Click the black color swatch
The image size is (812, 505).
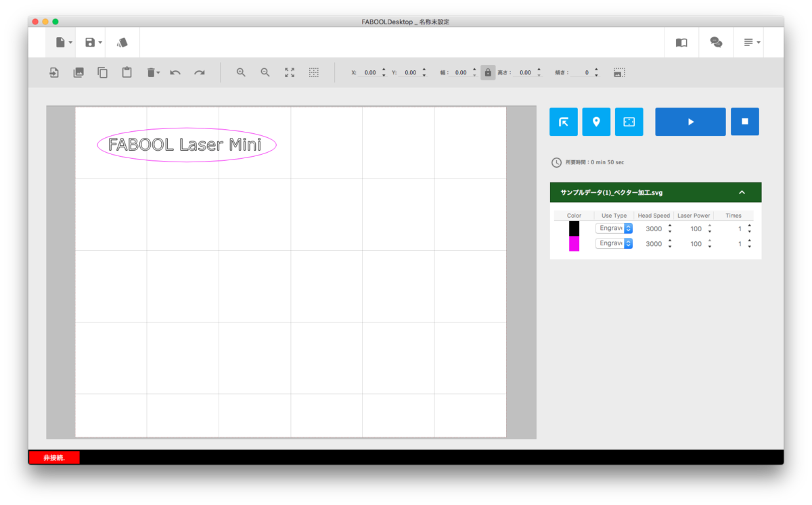[574, 229]
